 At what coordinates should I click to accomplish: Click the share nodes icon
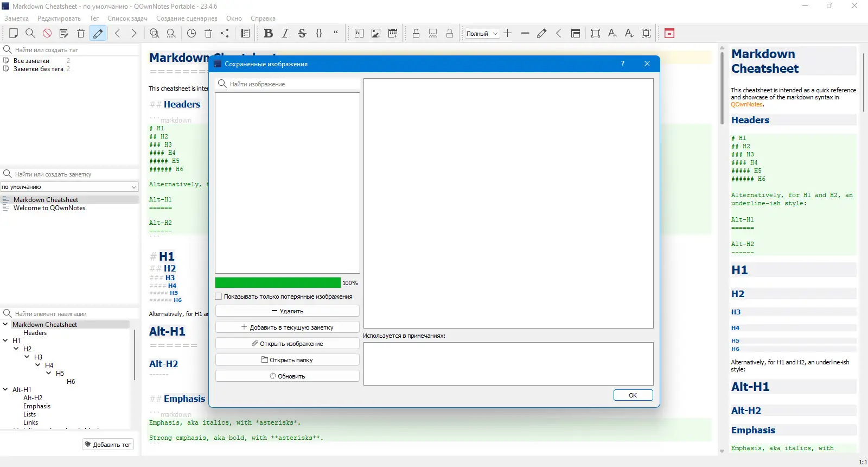coord(225,33)
